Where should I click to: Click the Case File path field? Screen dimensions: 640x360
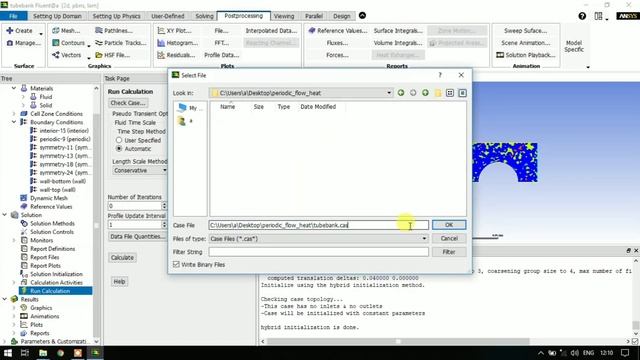point(318,225)
